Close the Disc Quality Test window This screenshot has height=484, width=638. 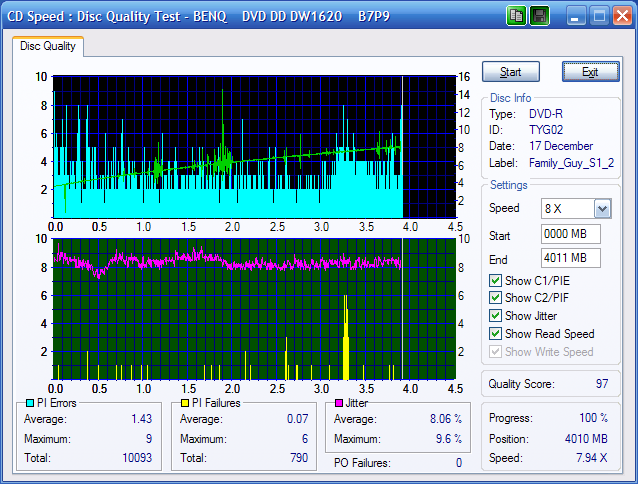621,16
